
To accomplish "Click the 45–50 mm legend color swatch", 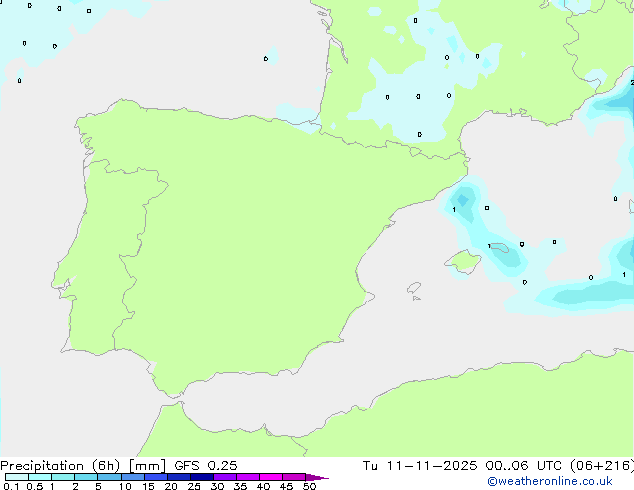I will pos(294,477).
